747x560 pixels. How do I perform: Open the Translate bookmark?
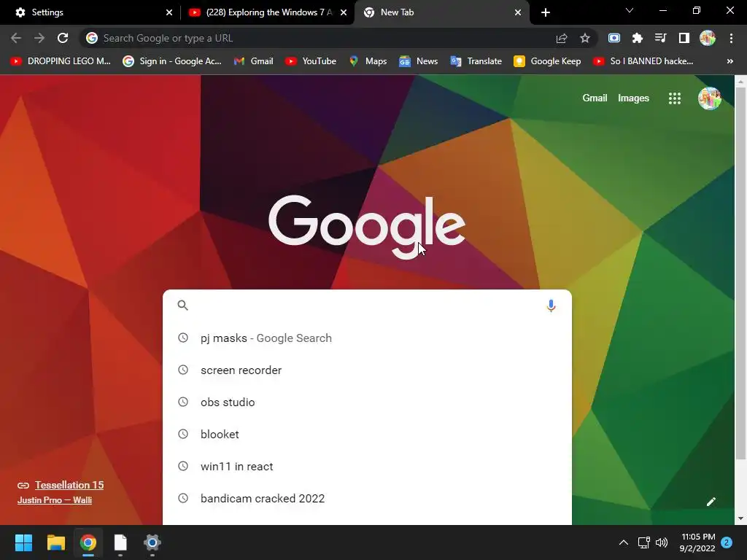(x=476, y=61)
